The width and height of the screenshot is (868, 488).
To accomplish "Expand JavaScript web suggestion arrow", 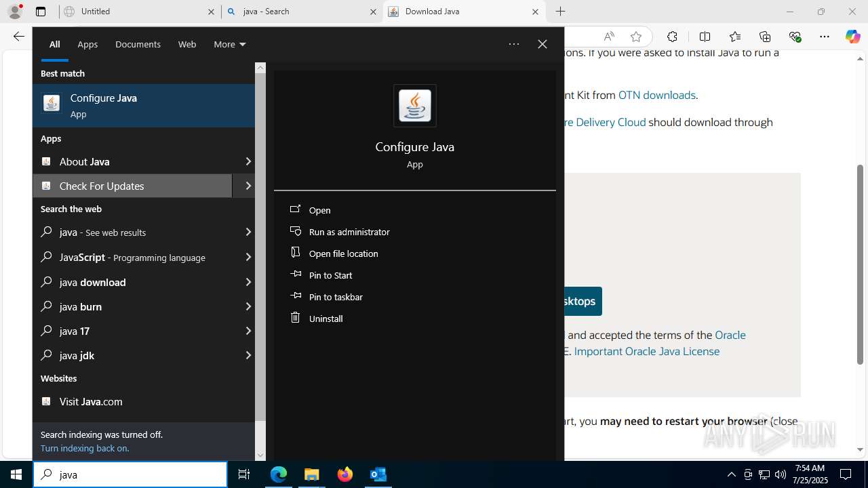I will coord(248,257).
